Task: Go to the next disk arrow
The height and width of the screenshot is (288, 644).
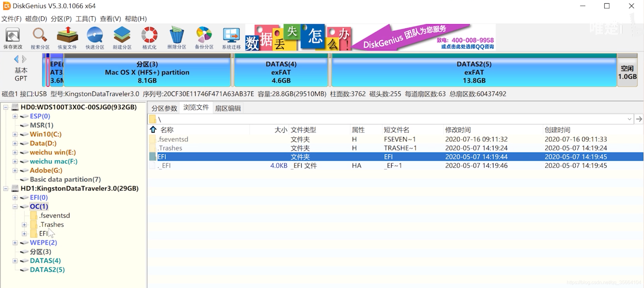Action: coord(24,59)
